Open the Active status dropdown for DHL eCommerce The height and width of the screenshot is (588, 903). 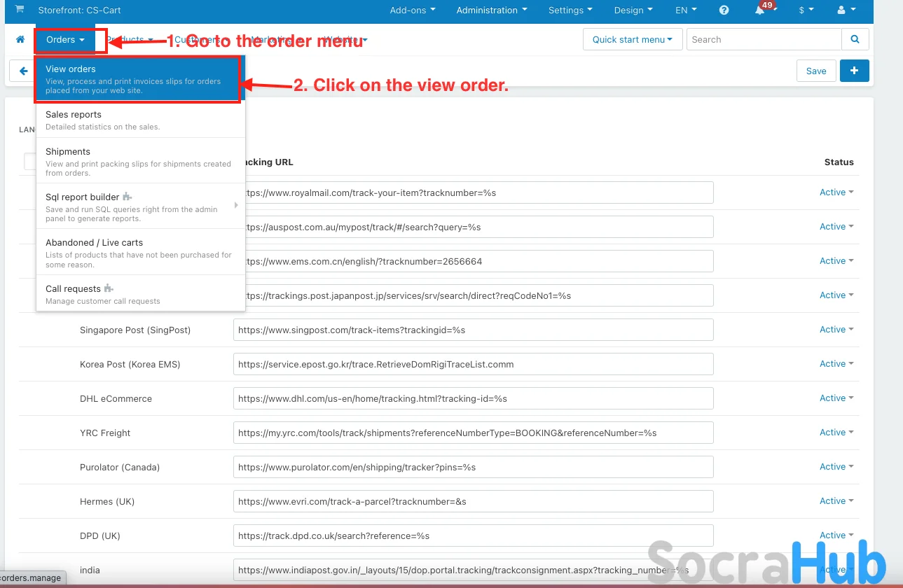(x=836, y=398)
